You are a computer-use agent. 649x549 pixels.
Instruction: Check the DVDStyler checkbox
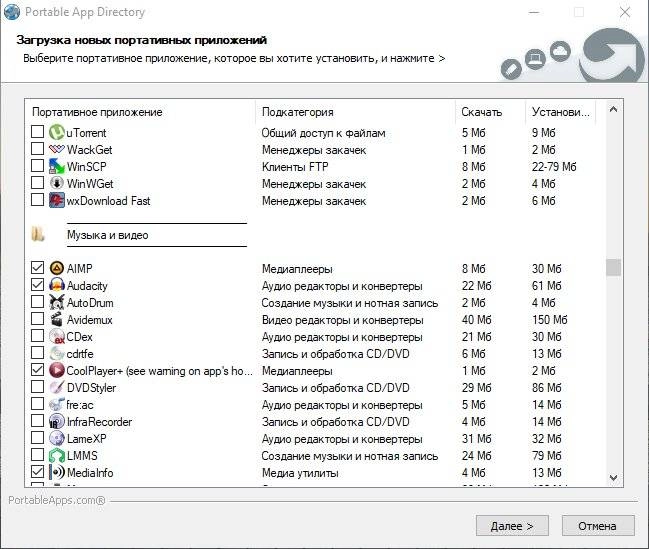pyautogui.click(x=37, y=386)
